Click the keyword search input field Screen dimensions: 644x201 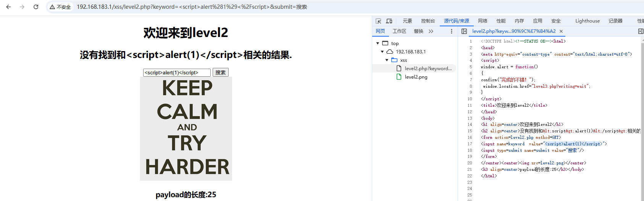177,72
